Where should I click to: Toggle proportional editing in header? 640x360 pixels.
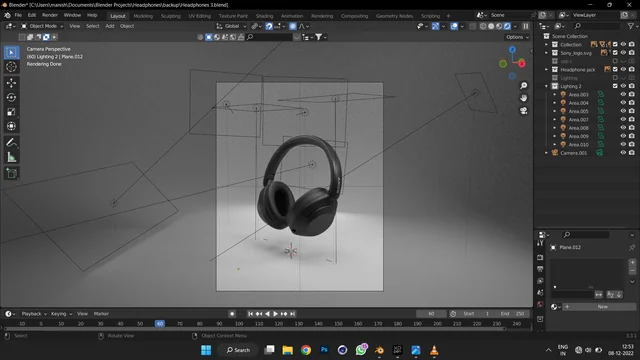pos(293,26)
